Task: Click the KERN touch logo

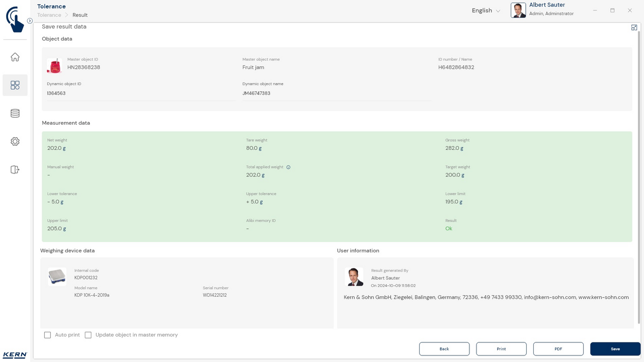Action: (x=15, y=19)
